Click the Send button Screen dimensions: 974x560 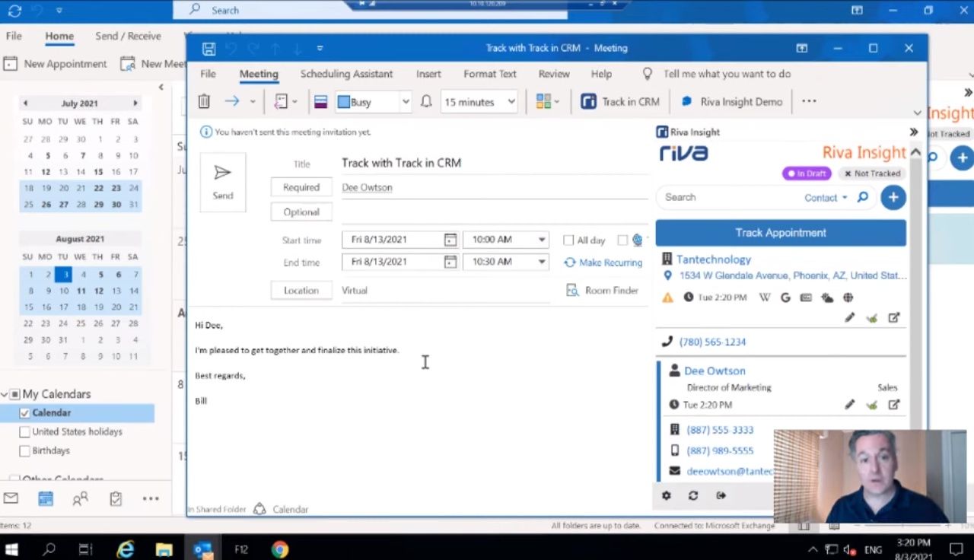[x=223, y=182]
